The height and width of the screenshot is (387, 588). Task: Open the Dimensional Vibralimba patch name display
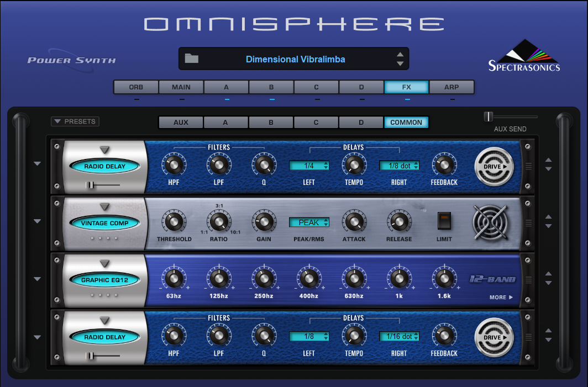295,59
